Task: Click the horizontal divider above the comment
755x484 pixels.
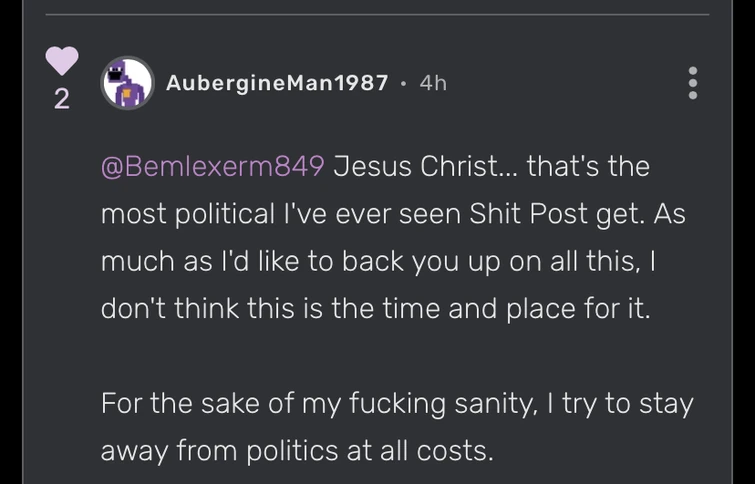Action: [x=378, y=14]
